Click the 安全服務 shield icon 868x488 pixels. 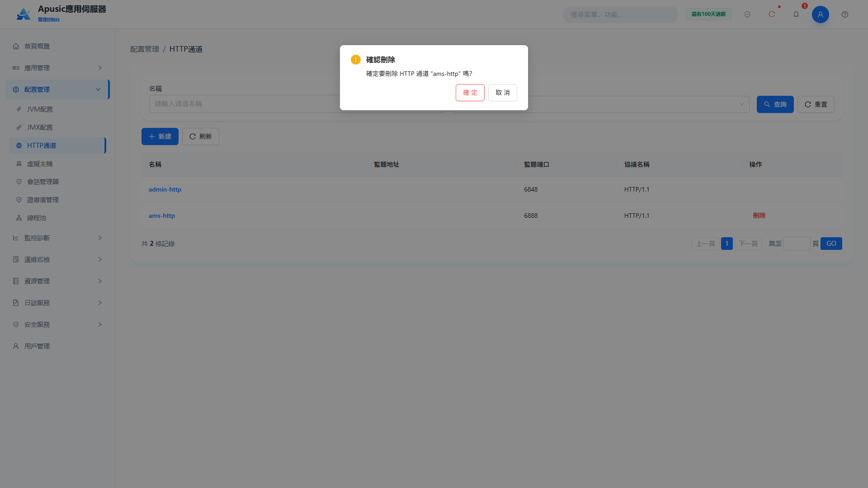tap(16, 324)
